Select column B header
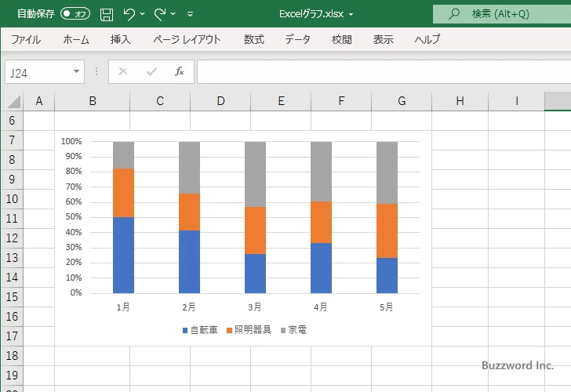The height and width of the screenshot is (392, 571). (93, 101)
